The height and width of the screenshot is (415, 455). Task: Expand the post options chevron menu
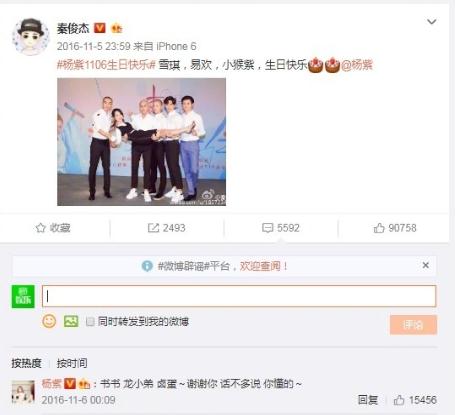point(432,22)
